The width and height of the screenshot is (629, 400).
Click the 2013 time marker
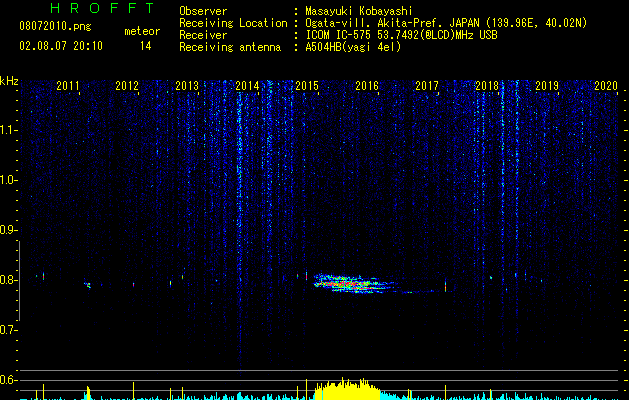(187, 86)
